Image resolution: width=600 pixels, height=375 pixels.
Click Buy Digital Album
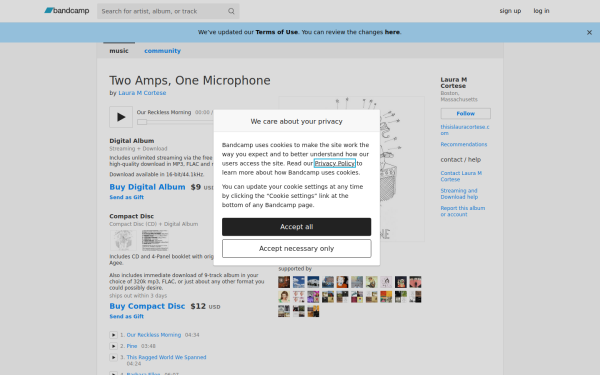(x=147, y=187)
